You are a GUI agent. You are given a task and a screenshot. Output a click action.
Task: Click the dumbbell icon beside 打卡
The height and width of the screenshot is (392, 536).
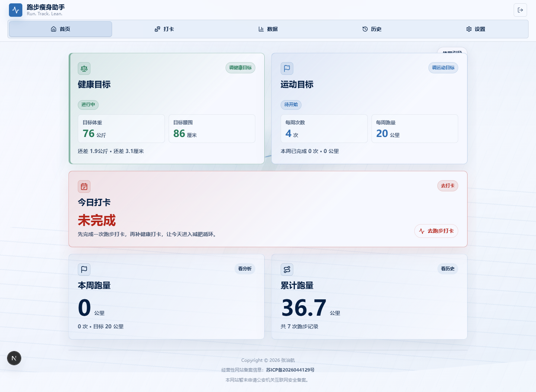(x=157, y=29)
